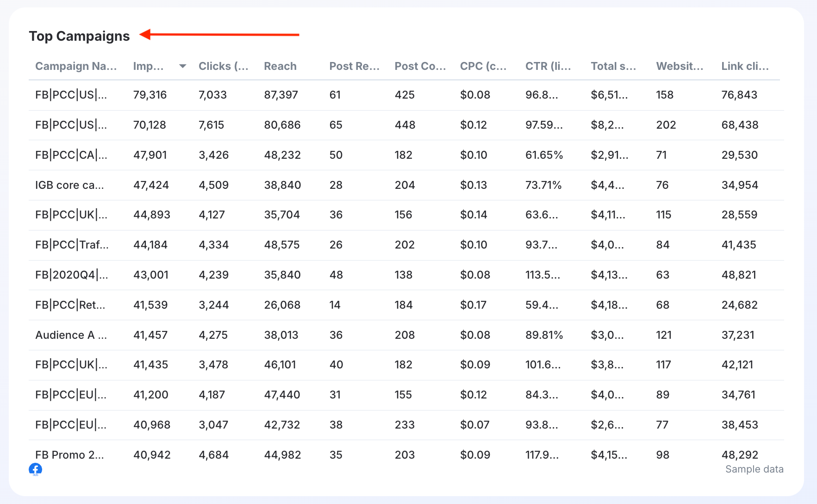Click the Sample data label
The height and width of the screenshot is (504, 817).
pos(754,469)
